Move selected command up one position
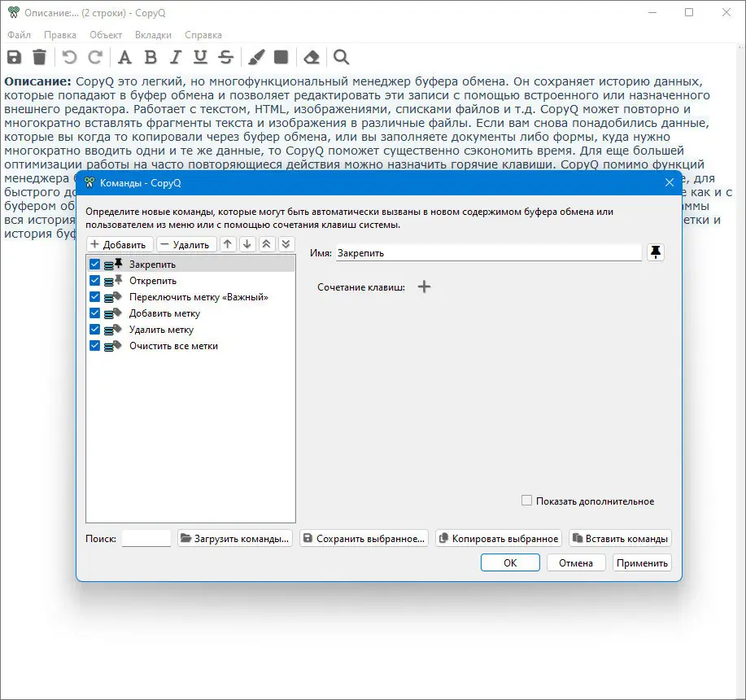This screenshot has height=700, width=746. (228, 244)
